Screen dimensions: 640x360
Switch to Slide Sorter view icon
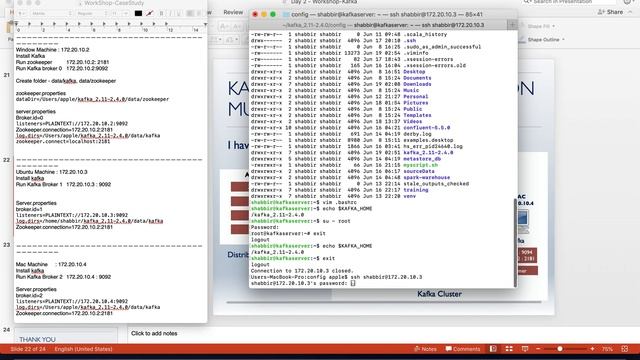coord(509,349)
